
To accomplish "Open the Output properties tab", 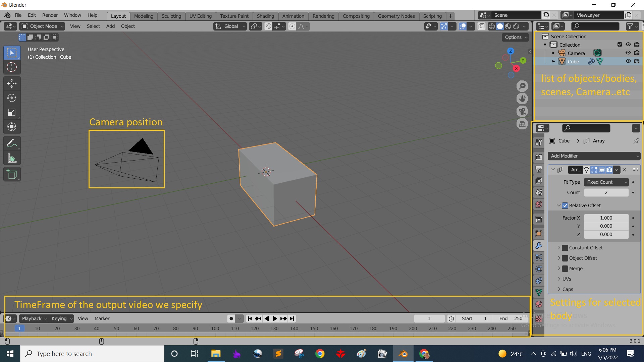I will click(x=539, y=169).
